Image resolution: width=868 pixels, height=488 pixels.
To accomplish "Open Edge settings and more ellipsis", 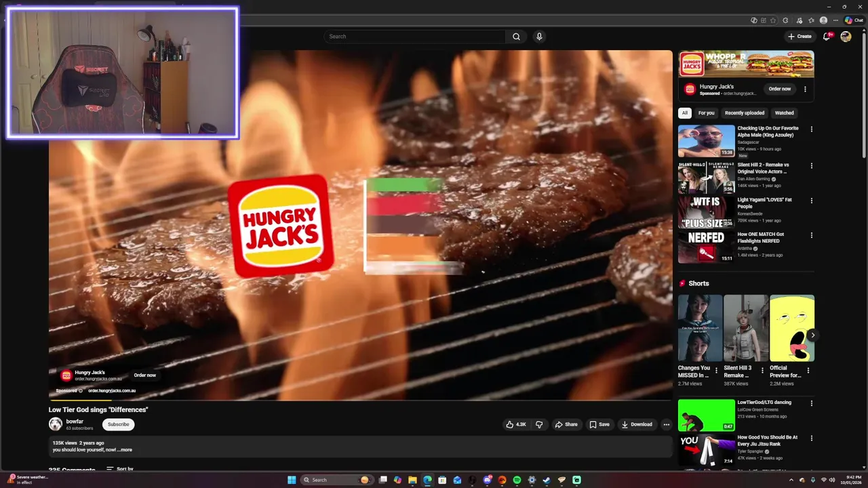I will [835, 20].
